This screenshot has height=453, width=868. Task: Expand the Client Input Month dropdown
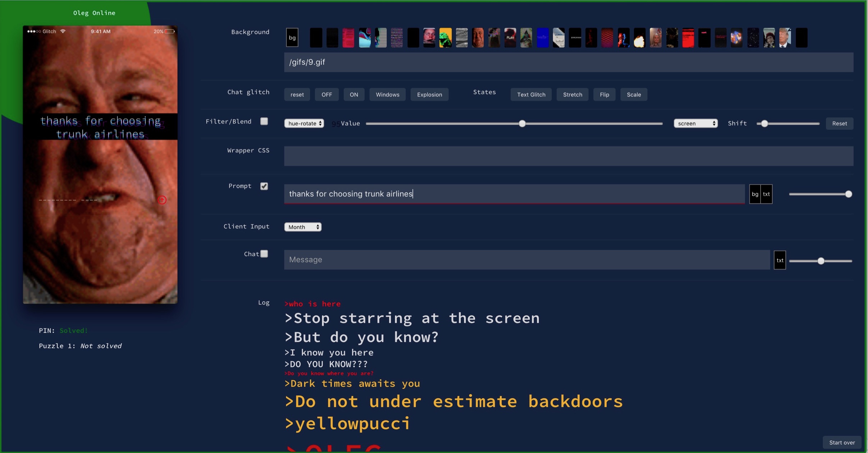(303, 227)
